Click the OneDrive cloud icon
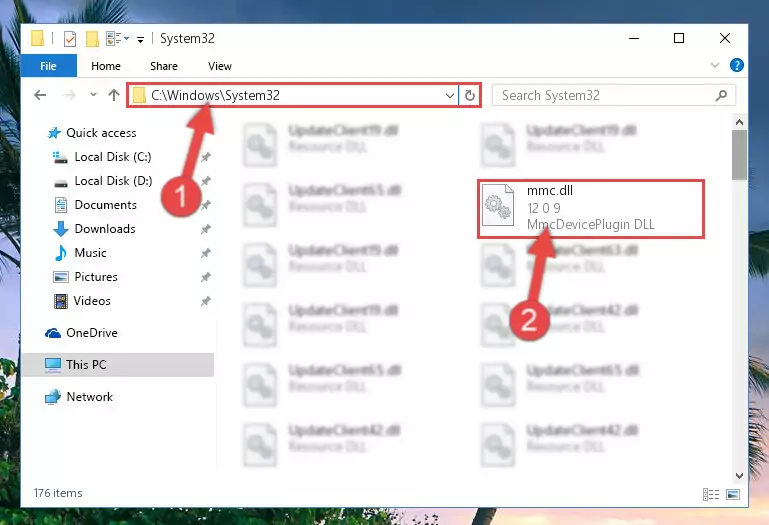 (x=53, y=333)
